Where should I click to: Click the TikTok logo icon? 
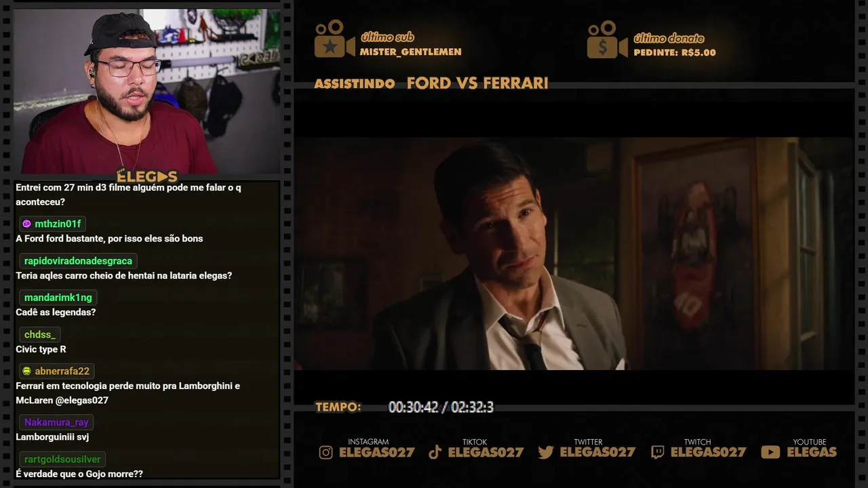pyautogui.click(x=435, y=452)
